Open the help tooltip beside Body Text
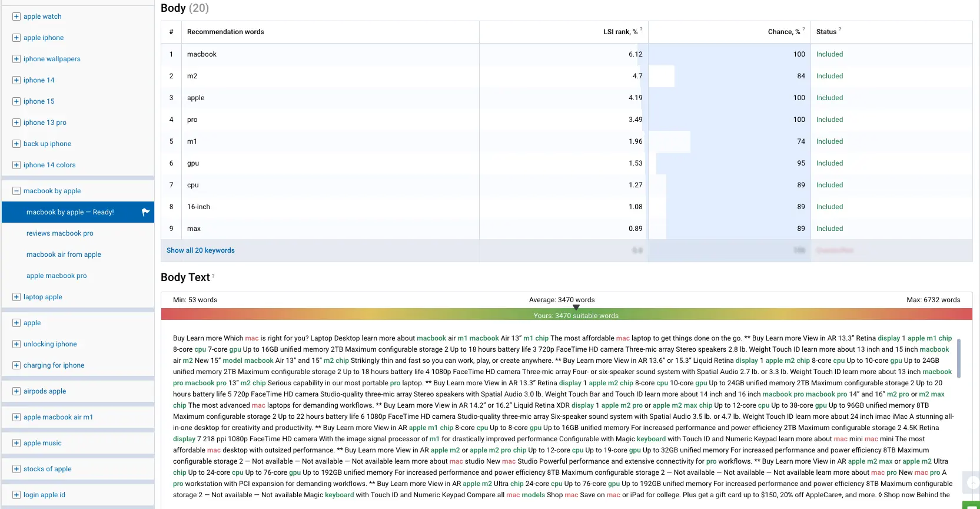The image size is (980, 509). pyautogui.click(x=213, y=275)
